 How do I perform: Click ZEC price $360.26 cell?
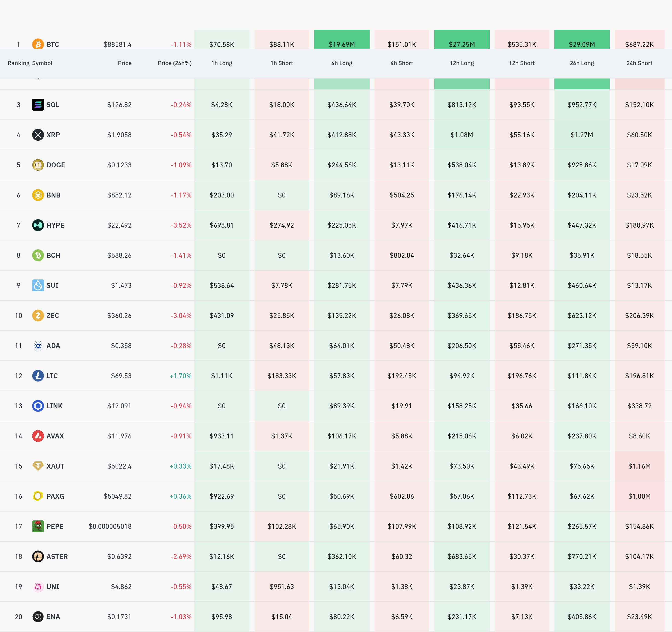[x=119, y=316]
